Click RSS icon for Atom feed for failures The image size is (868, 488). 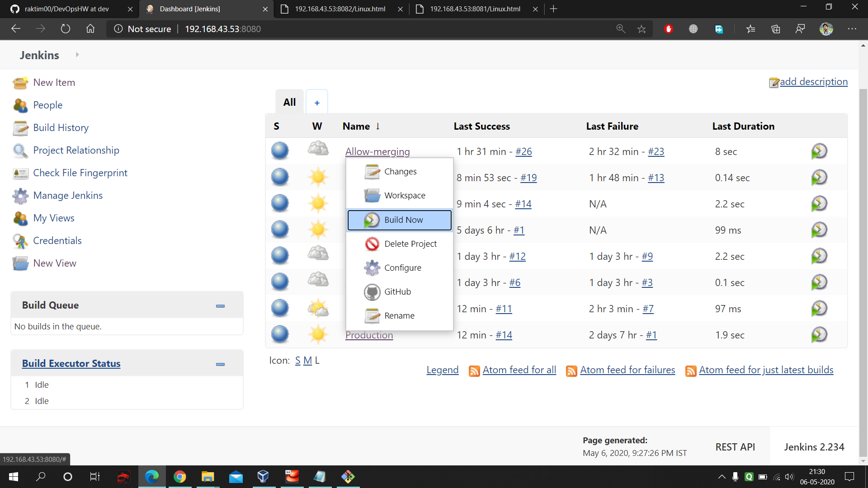coord(571,371)
